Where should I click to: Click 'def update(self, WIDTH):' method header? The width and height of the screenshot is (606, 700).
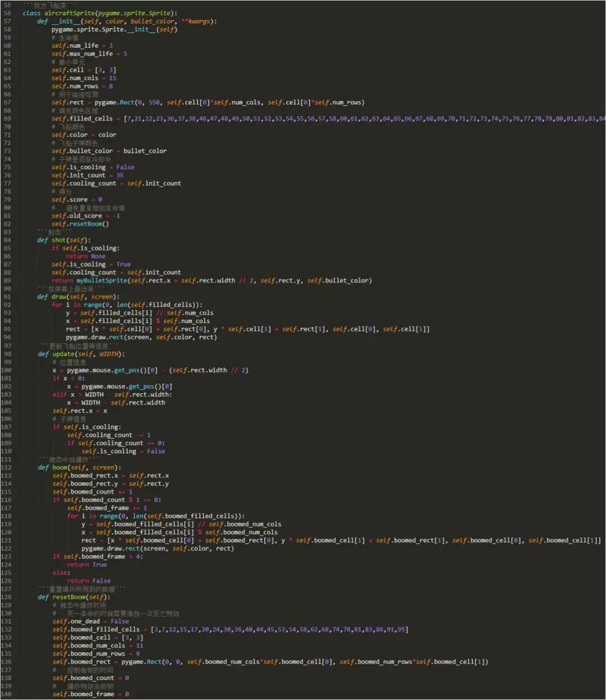pos(81,354)
